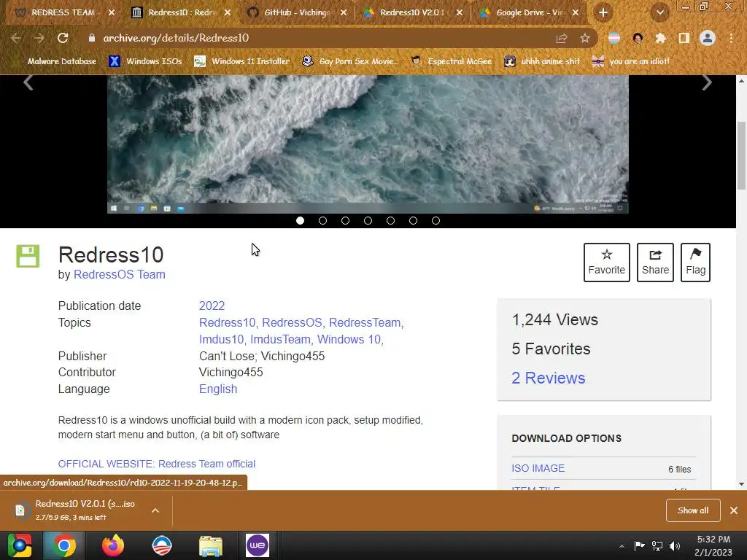Viewport: 747px width, 560px height.
Task: Open the Malware Database bookmark
Action: 55,61
